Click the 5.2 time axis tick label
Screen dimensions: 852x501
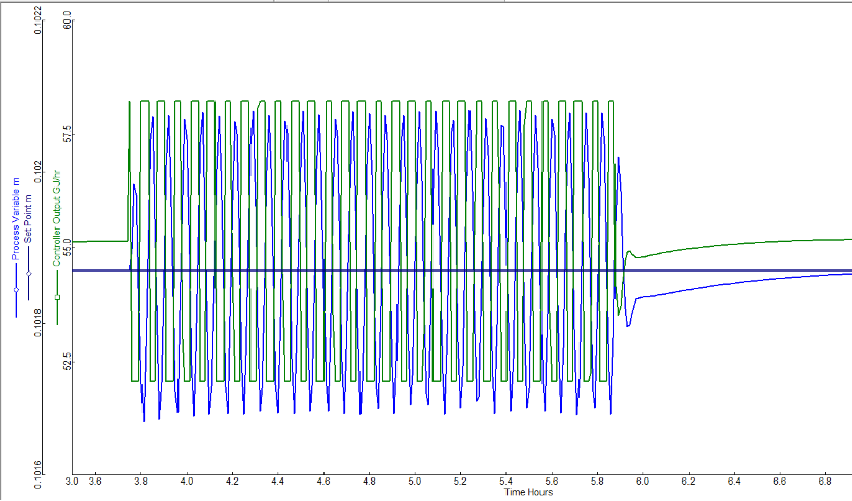460,481
